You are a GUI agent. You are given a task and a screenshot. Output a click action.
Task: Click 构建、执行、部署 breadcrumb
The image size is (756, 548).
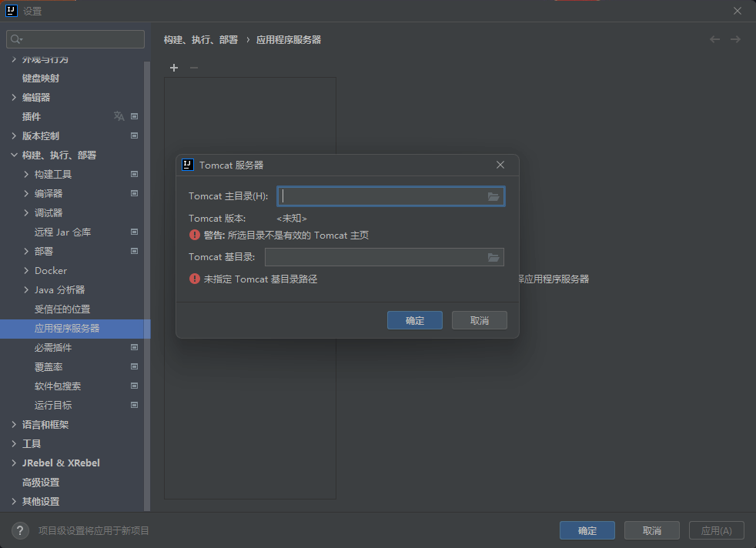pyautogui.click(x=201, y=39)
